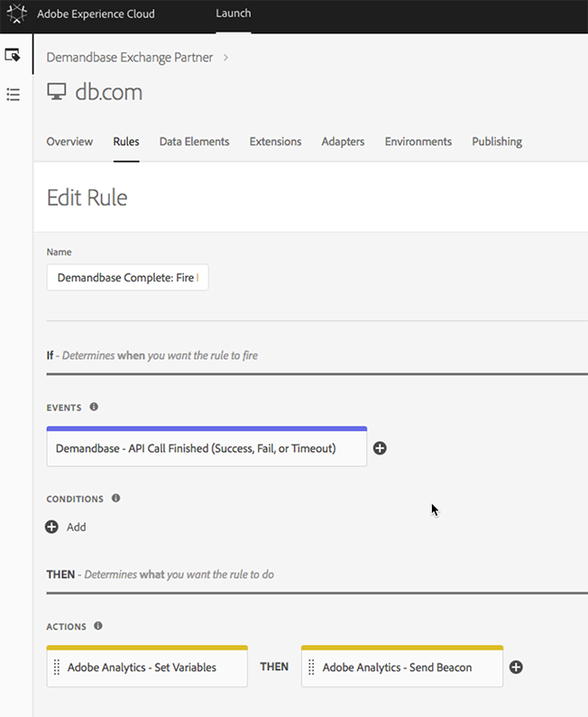Open the Launch tab in top bar
The width and height of the screenshot is (588, 717).
[x=234, y=14]
